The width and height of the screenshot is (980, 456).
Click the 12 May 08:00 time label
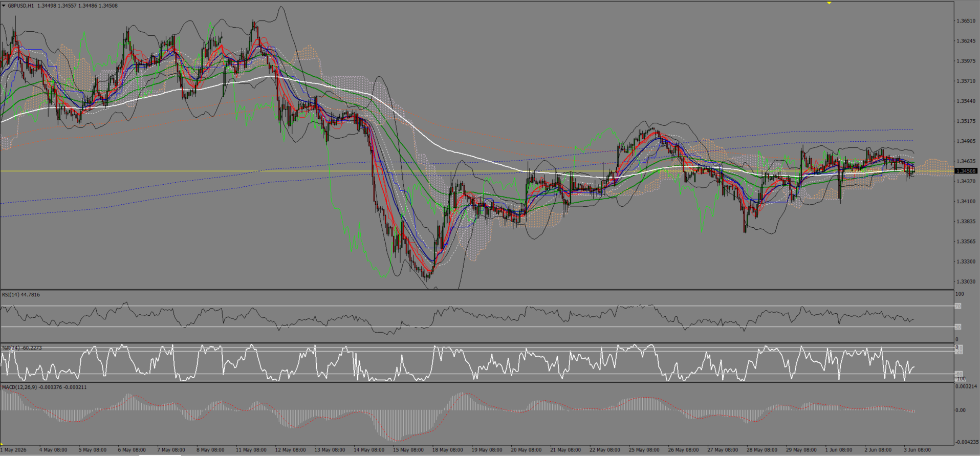pos(291,450)
